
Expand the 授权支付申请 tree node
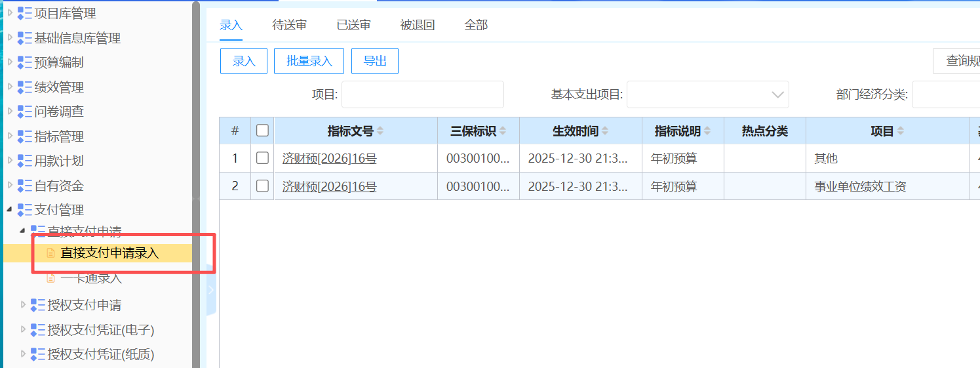23,305
